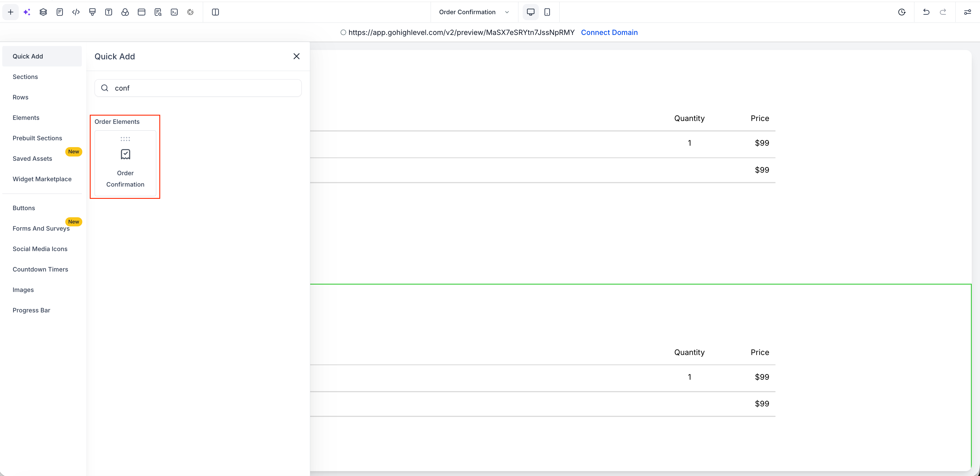The width and height of the screenshot is (980, 476).
Task: Switch to desktop device preview
Action: coord(530,12)
